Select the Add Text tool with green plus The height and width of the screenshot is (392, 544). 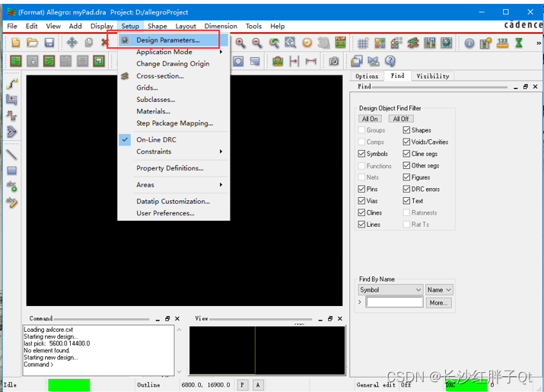pyautogui.click(x=12, y=186)
